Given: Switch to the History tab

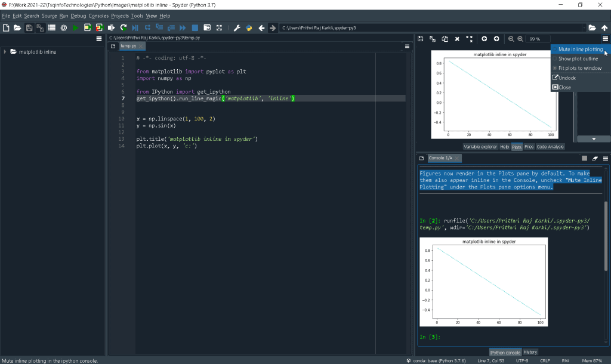Looking at the screenshot, I should 530,352.
